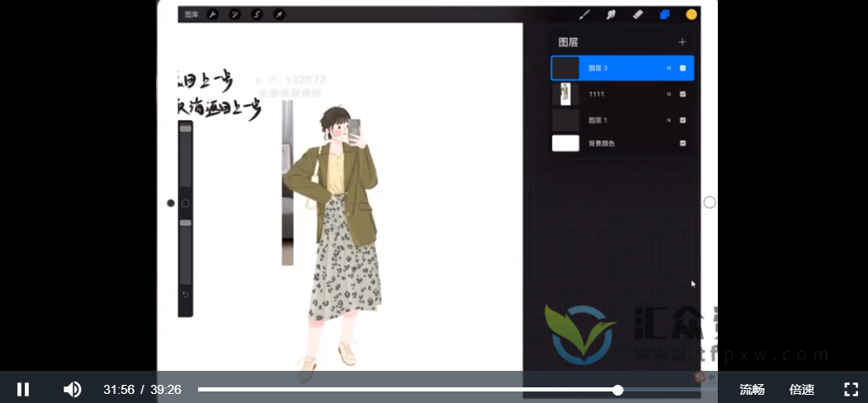This screenshot has height=403, width=868.
Task: Select the Smudge tool
Action: pyautogui.click(x=611, y=15)
